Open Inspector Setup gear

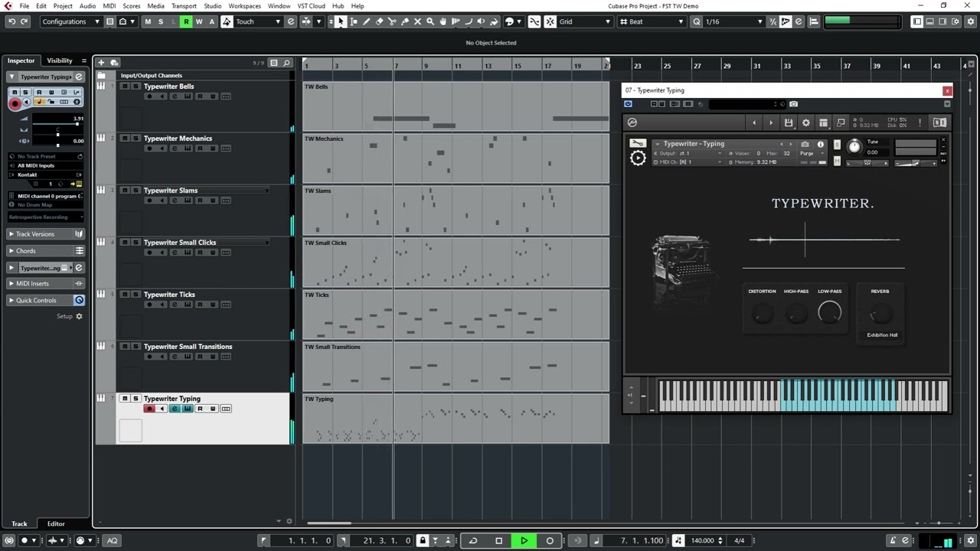[x=79, y=316]
